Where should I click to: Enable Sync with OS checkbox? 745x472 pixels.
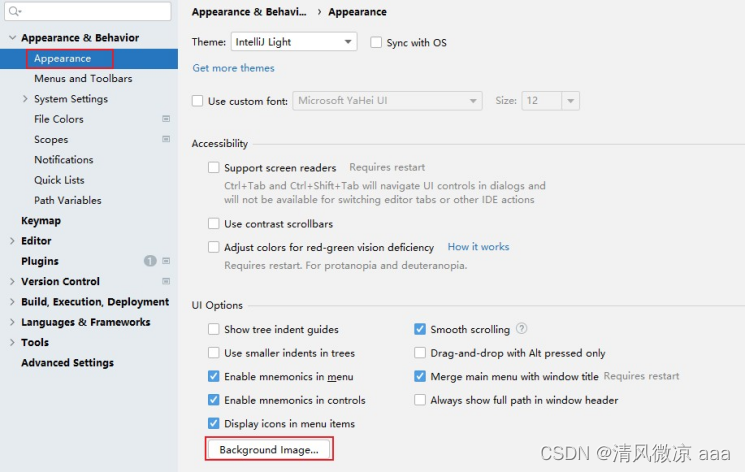[376, 42]
